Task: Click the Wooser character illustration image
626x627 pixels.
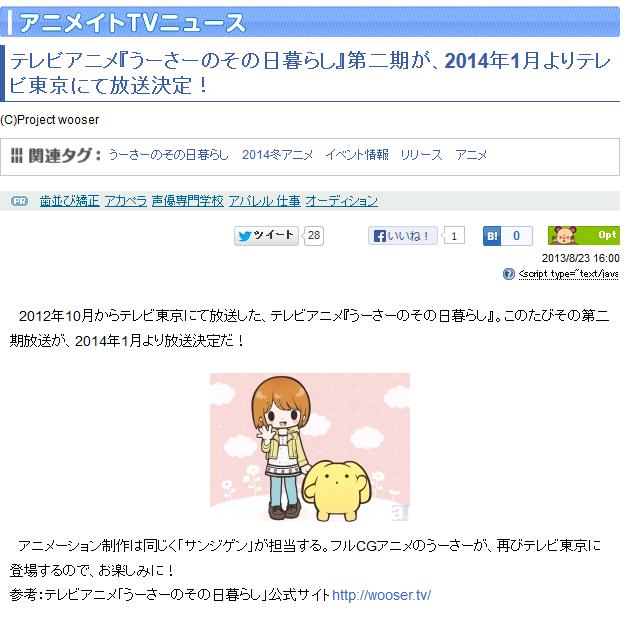Action: tap(310, 447)
